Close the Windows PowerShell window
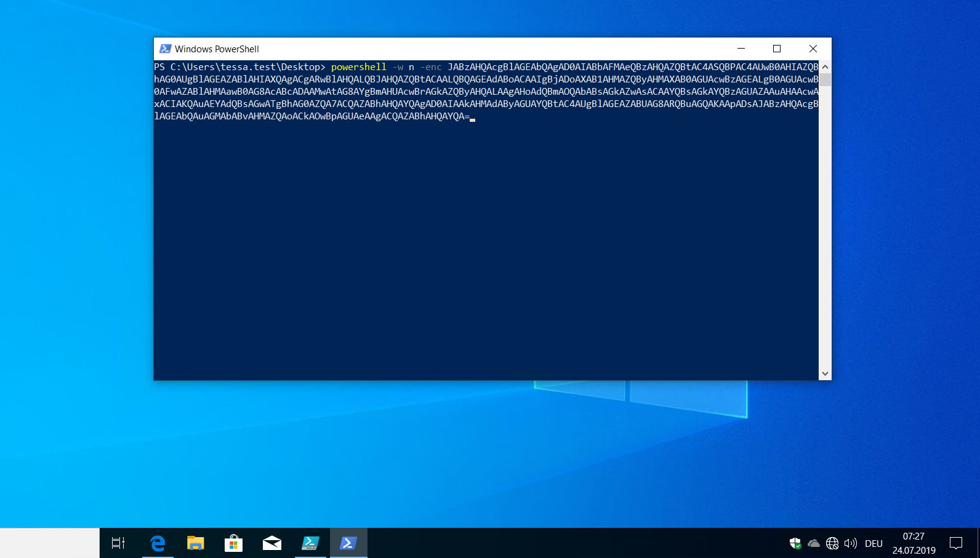 click(x=813, y=49)
